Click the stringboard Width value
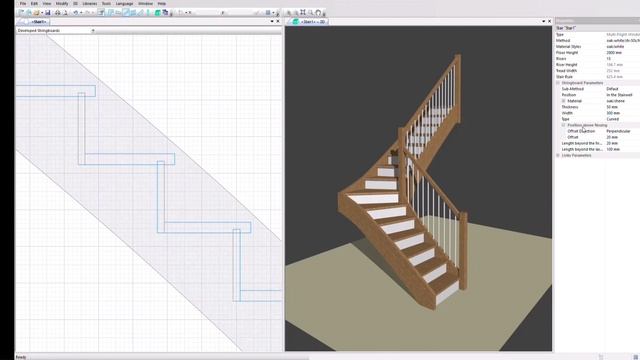 (x=613, y=113)
